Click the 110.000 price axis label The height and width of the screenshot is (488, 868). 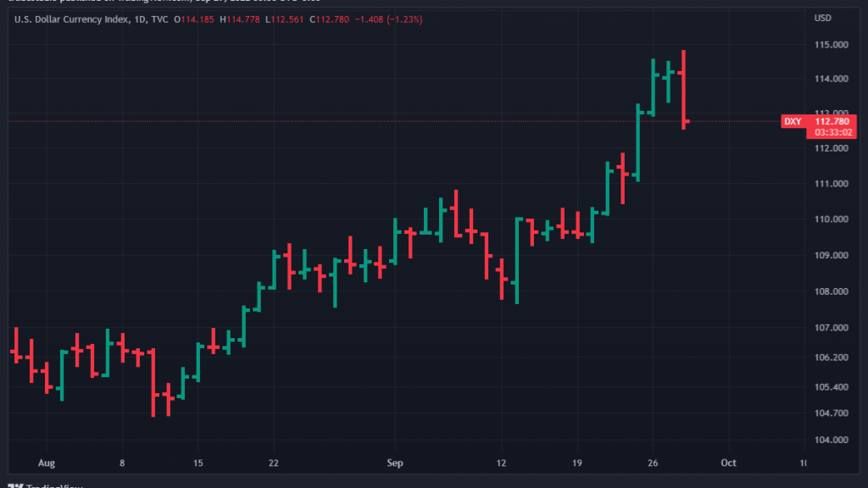pos(831,219)
